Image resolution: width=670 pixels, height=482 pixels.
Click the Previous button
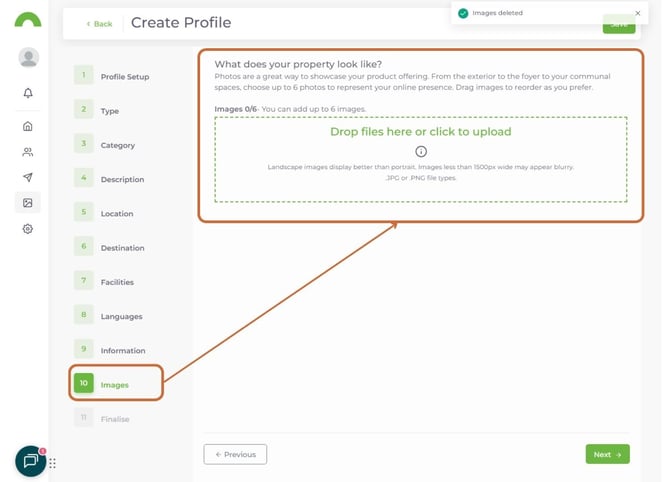(235, 454)
